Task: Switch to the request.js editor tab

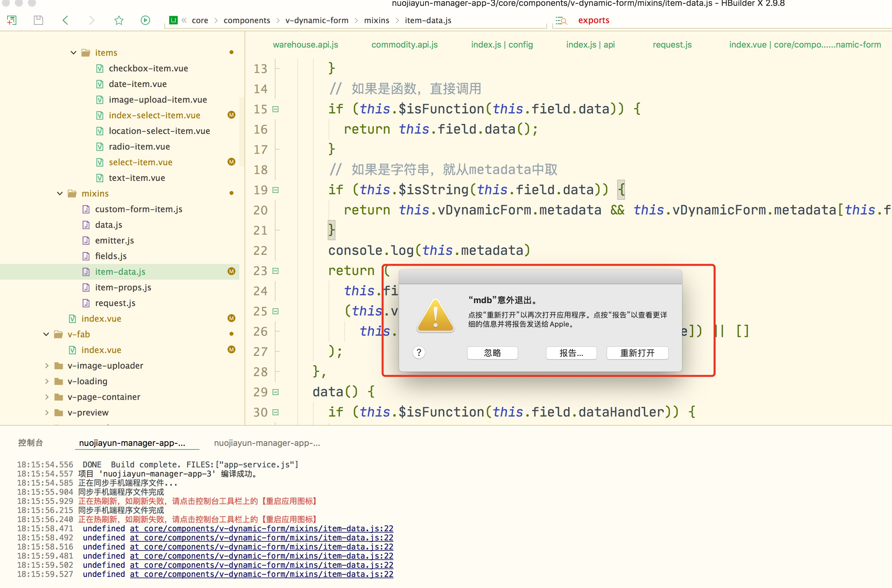Action: tap(672, 45)
